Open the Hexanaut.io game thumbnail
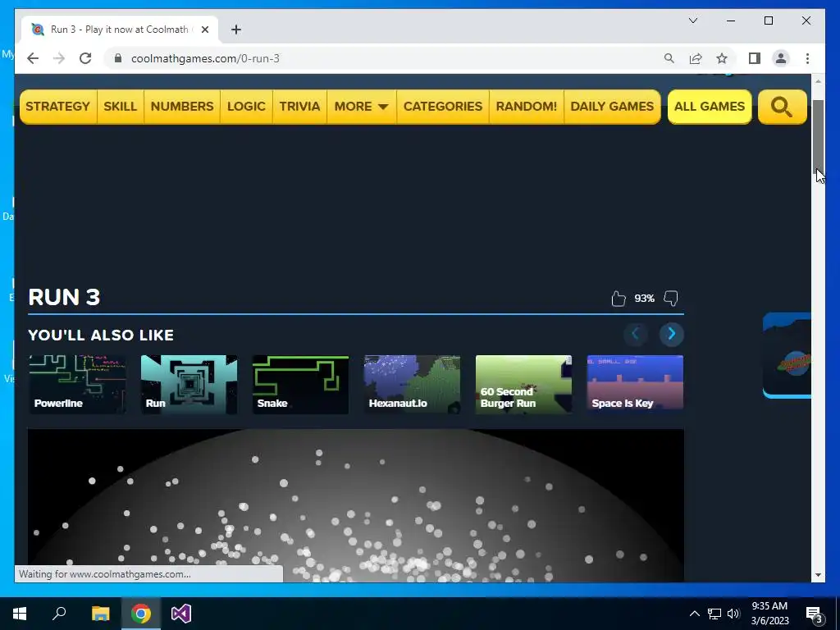Screen dimensions: 840x630 (x=412, y=385)
